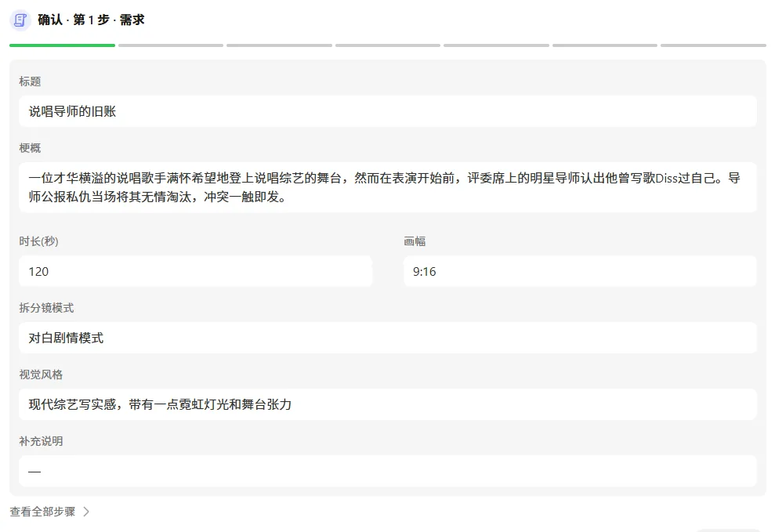
Task: Click the 标题 field showing 说唱导师的旧账
Action: pyautogui.click(x=387, y=111)
